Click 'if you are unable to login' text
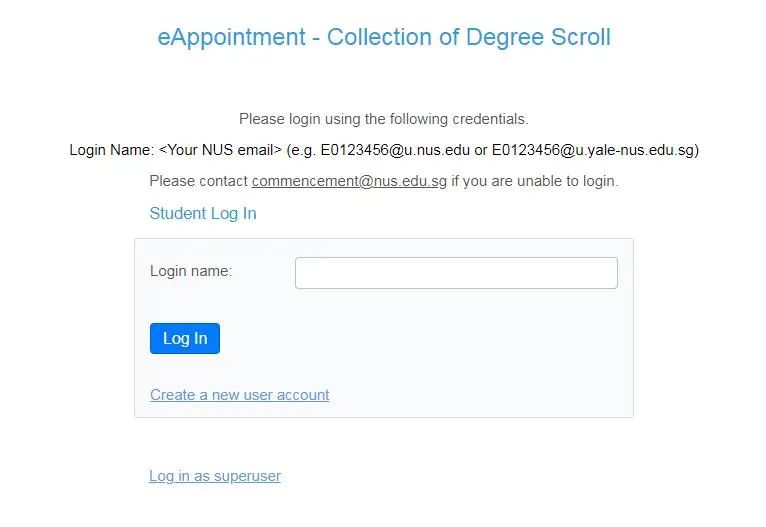Viewport: 766px width, 527px height. [535, 181]
